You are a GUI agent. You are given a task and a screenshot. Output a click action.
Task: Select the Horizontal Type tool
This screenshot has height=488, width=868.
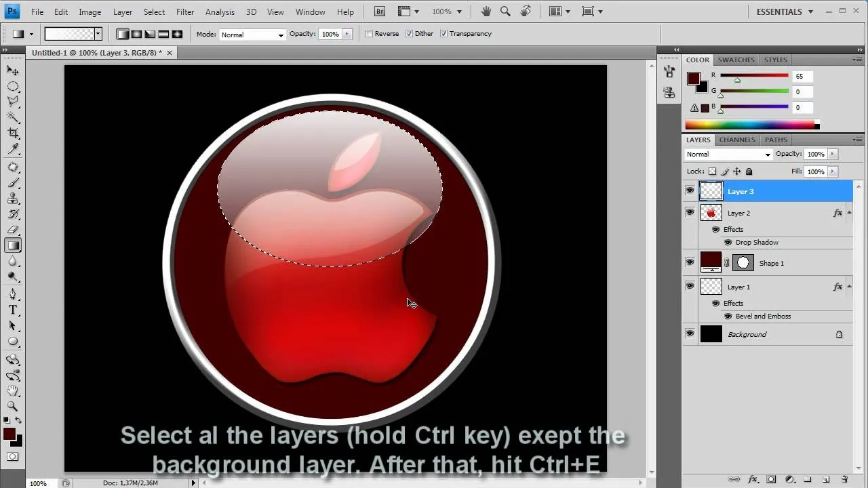click(13, 310)
